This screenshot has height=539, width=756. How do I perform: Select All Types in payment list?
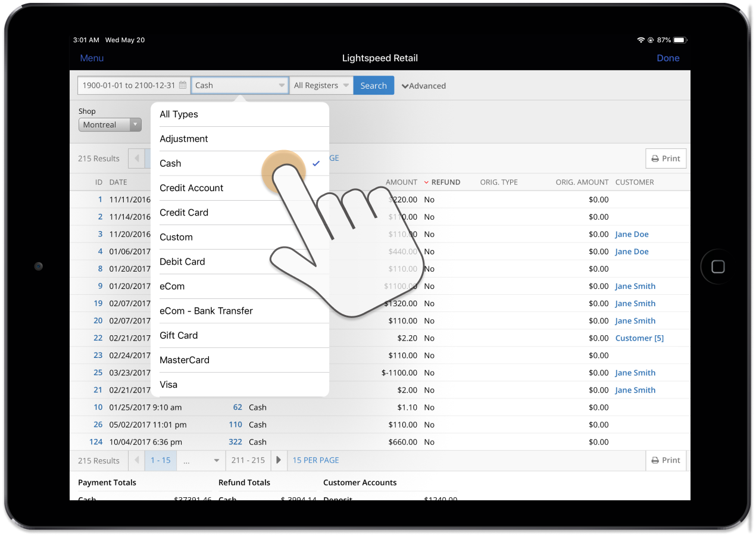pyautogui.click(x=240, y=114)
